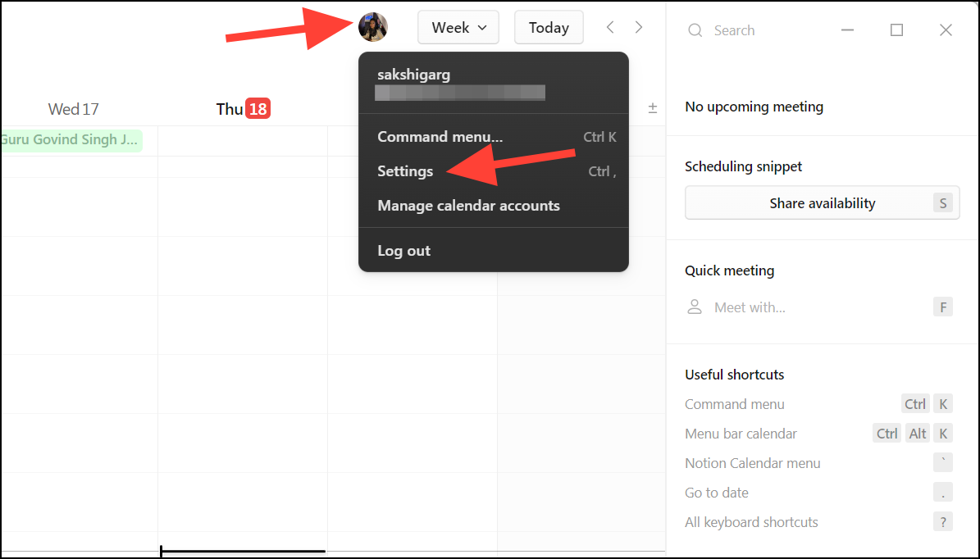Click the Share availability button
Image resolution: width=980 pixels, height=559 pixels.
coord(822,203)
